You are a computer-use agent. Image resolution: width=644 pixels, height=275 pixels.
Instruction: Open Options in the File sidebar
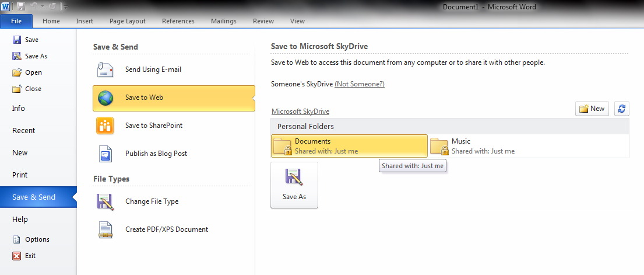pos(37,239)
